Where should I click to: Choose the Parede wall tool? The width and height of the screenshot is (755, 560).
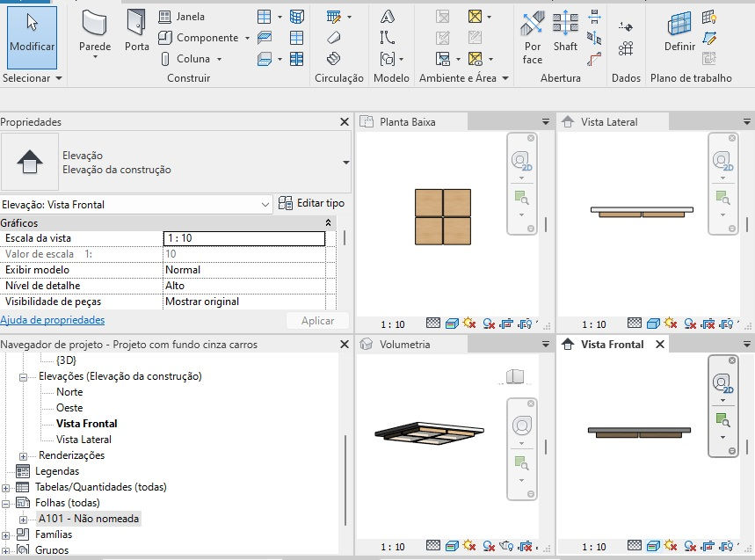[x=95, y=36]
